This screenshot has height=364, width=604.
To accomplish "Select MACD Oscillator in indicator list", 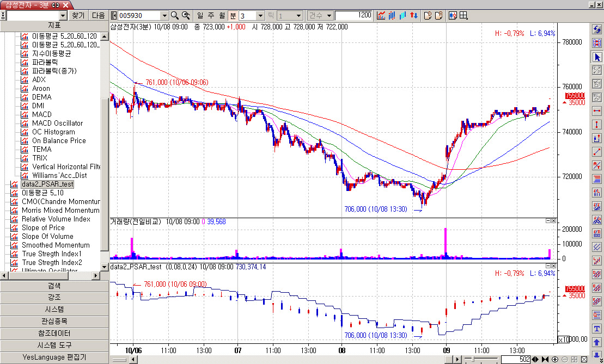I will pyautogui.click(x=57, y=124).
